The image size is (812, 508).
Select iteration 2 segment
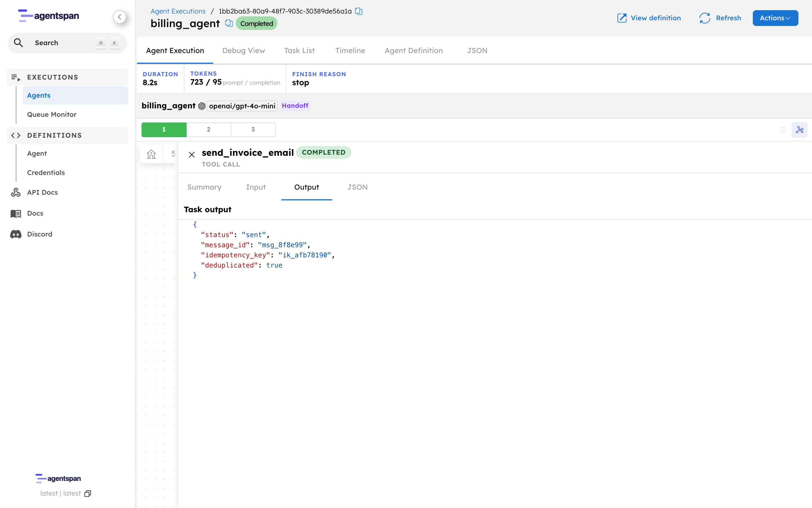[x=208, y=129]
